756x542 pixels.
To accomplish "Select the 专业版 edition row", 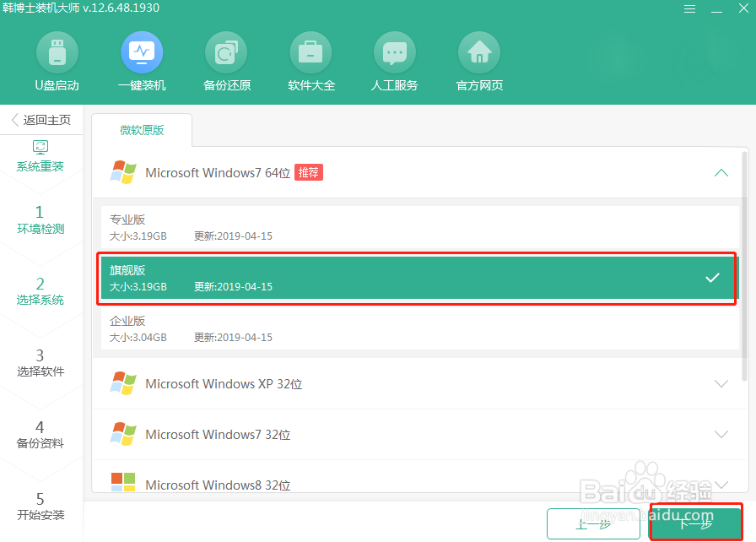I will click(x=420, y=227).
